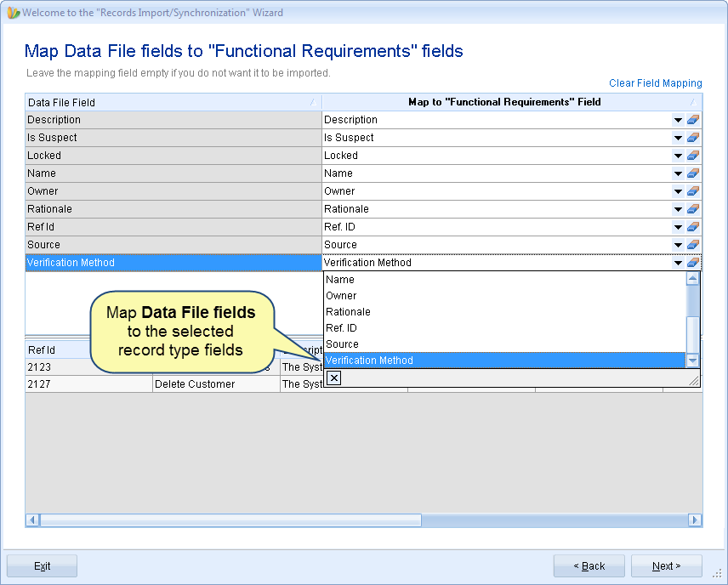
Task: Open the Name mapping dropdown arrow
Action: pos(678,173)
